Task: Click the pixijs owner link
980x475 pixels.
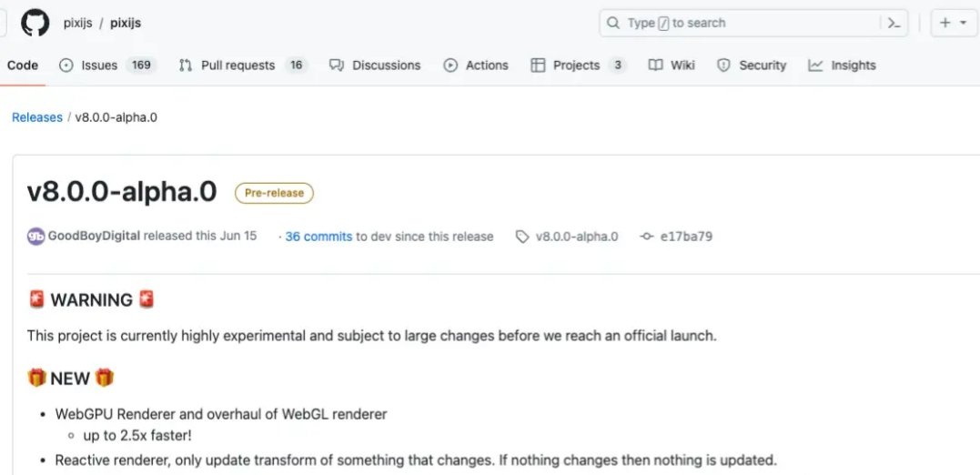Action: [77, 24]
